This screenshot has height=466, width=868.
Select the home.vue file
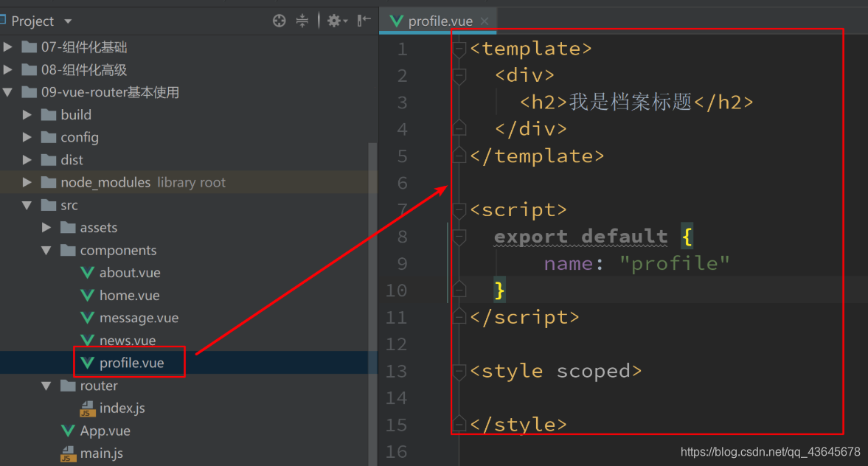[129, 296]
